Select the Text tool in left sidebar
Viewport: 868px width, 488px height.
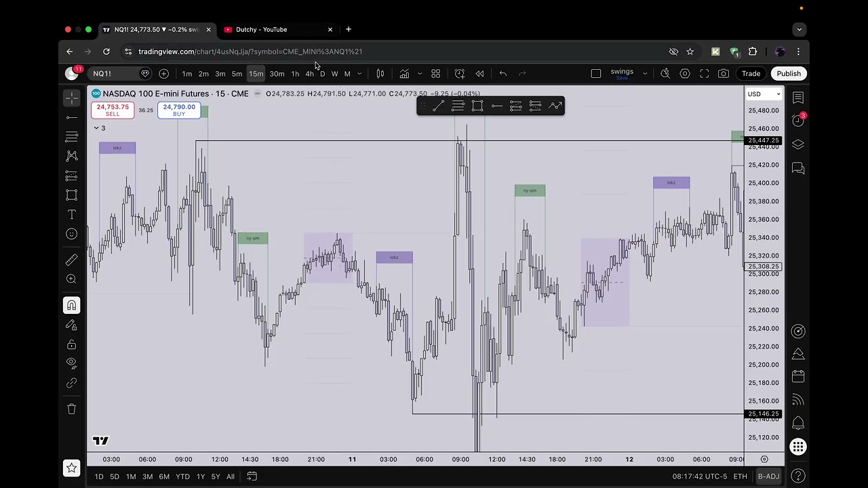coord(71,214)
